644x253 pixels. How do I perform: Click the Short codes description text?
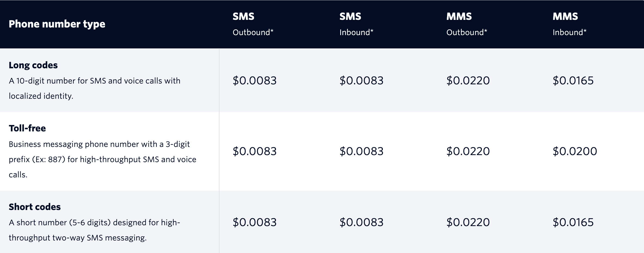[x=94, y=230]
